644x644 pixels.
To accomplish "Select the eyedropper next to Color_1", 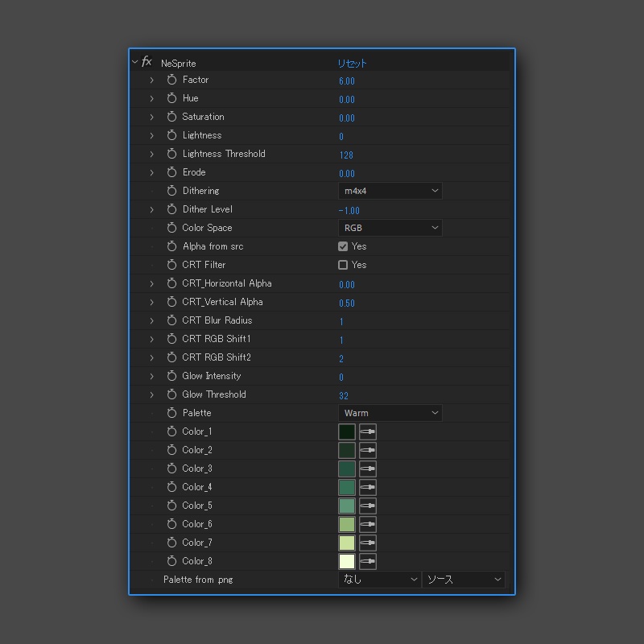I will pos(367,431).
